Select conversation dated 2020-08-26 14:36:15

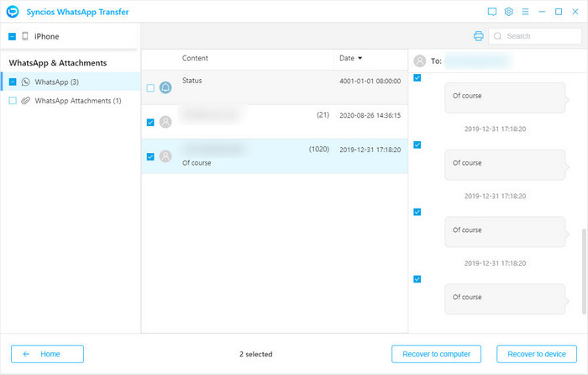pyautogui.click(x=275, y=122)
